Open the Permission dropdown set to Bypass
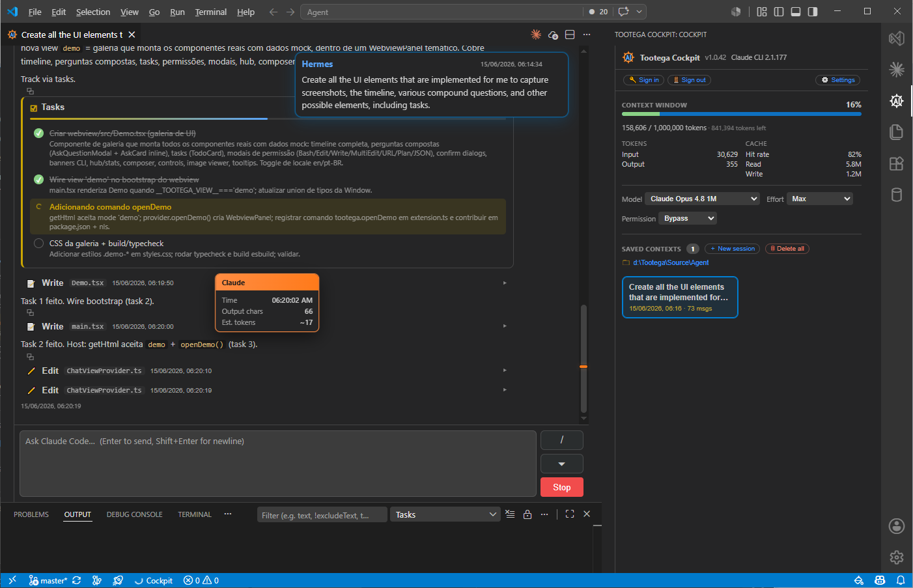This screenshot has width=913, height=588. (688, 218)
